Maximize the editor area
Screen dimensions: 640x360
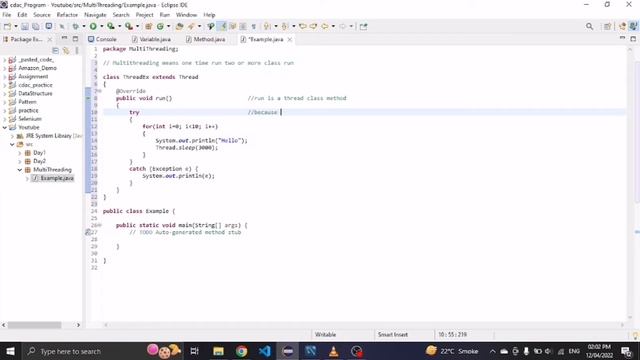pyautogui.click(x=633, y=38)
